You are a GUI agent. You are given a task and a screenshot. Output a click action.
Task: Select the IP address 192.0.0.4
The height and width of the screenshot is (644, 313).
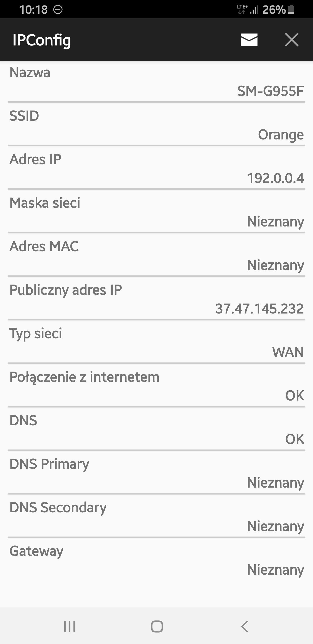tap(276, 178)
